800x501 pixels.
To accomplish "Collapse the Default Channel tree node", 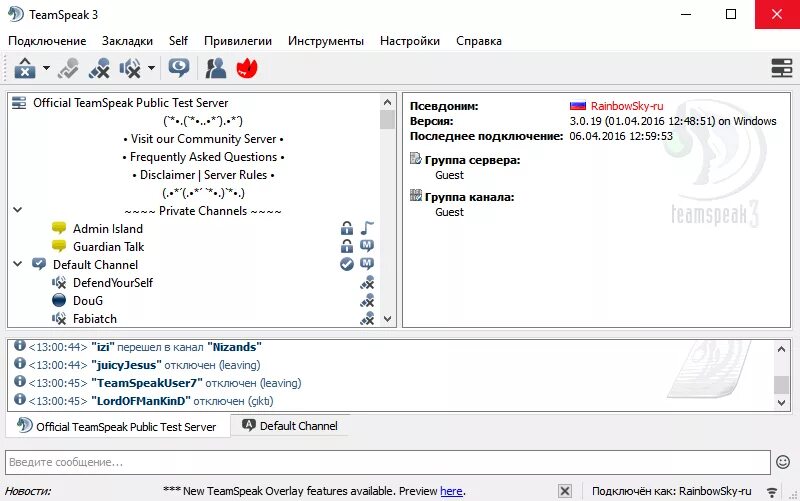I will 17,264.
